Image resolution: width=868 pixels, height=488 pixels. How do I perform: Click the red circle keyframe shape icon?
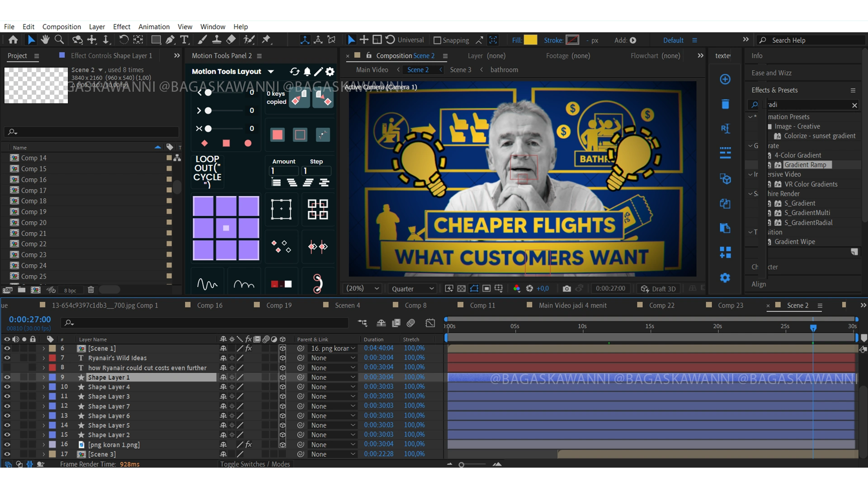[x=248, y=143]
